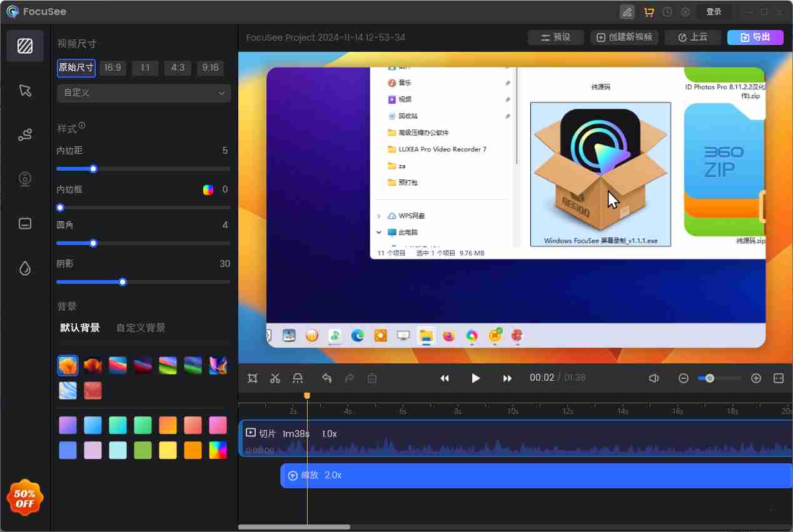The width and height of the screenshot is (793, 532).
Task: Select the 9:16 aspect ratio option
Action: 210,68
